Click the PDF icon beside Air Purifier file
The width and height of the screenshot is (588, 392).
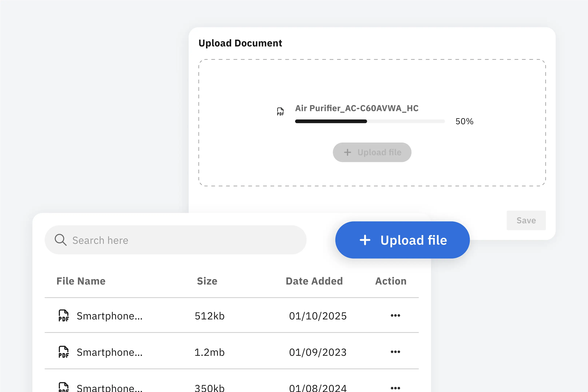(x=280, y=112)
